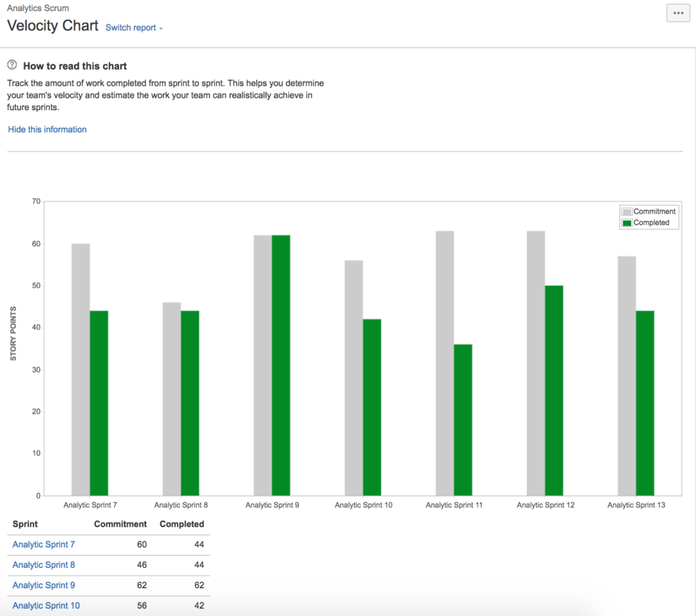
Task: Click the Completed green legend swatch
Action: [x=627, y=222]
